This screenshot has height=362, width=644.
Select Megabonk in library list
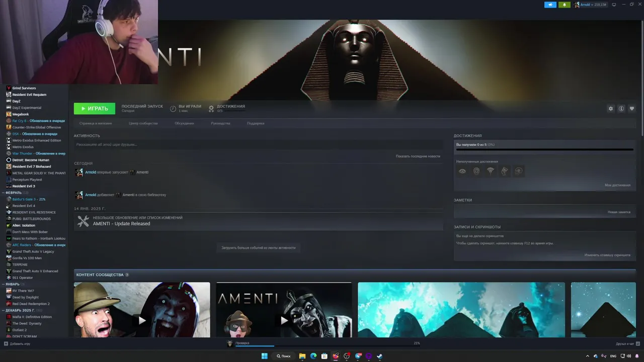click(x=21, y=114)
